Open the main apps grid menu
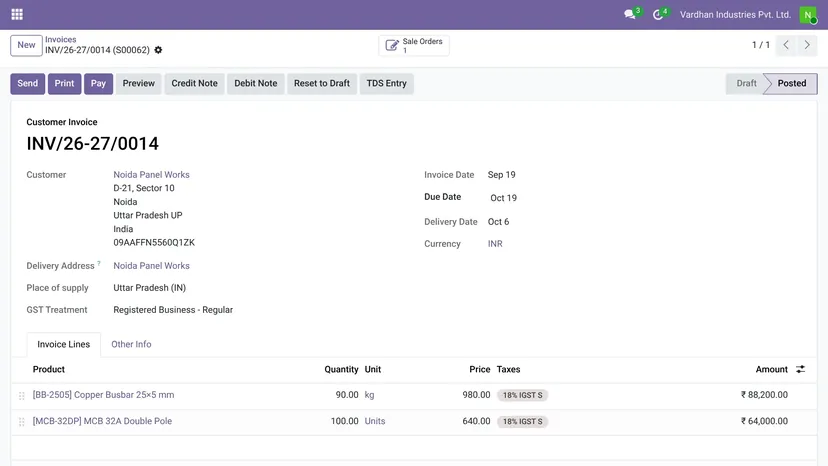 click(x=17, y=14)
